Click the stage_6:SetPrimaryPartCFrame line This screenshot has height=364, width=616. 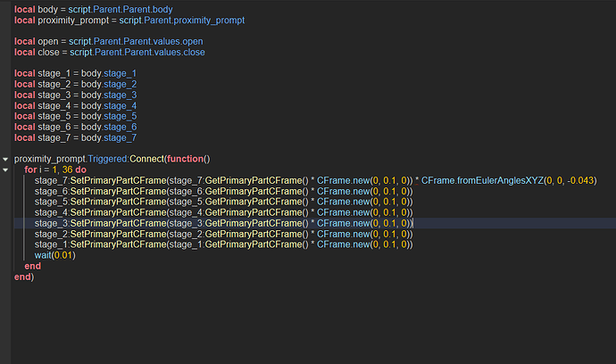tap(223, 191)
